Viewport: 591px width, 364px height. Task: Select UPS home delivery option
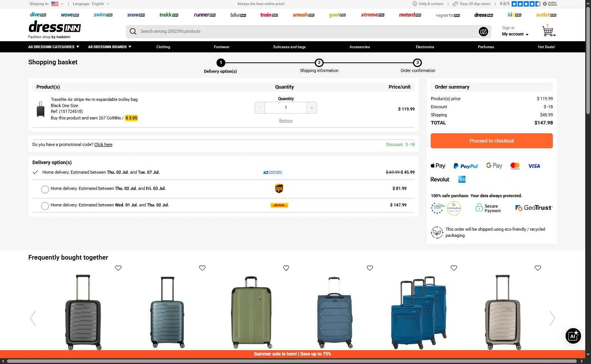45,189
